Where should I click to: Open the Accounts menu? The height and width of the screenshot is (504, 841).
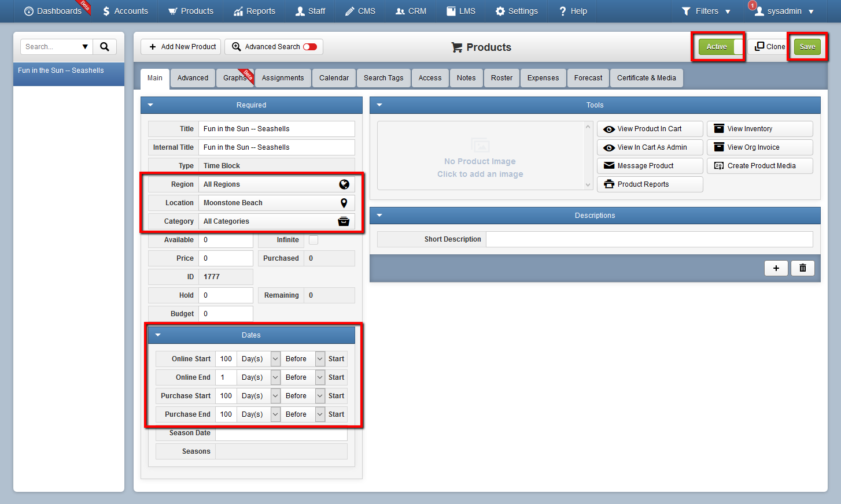click(x=126, y=11)
